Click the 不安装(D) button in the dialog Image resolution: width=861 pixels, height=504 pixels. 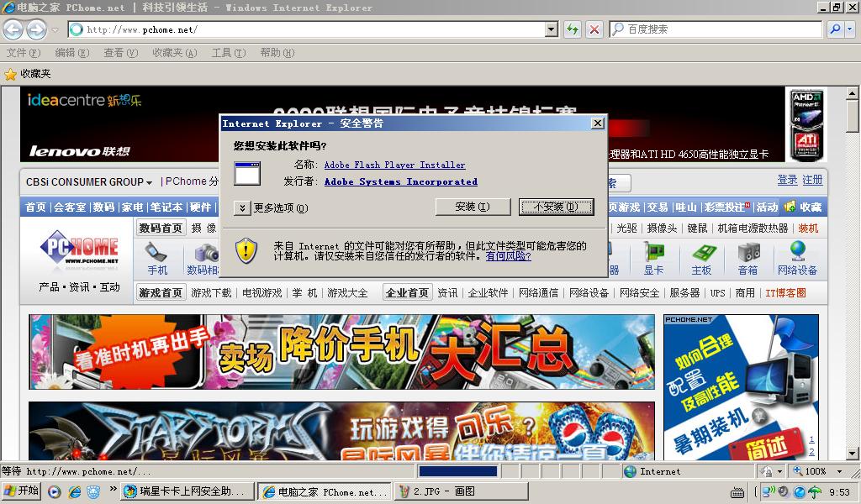[x=557, y=207]
